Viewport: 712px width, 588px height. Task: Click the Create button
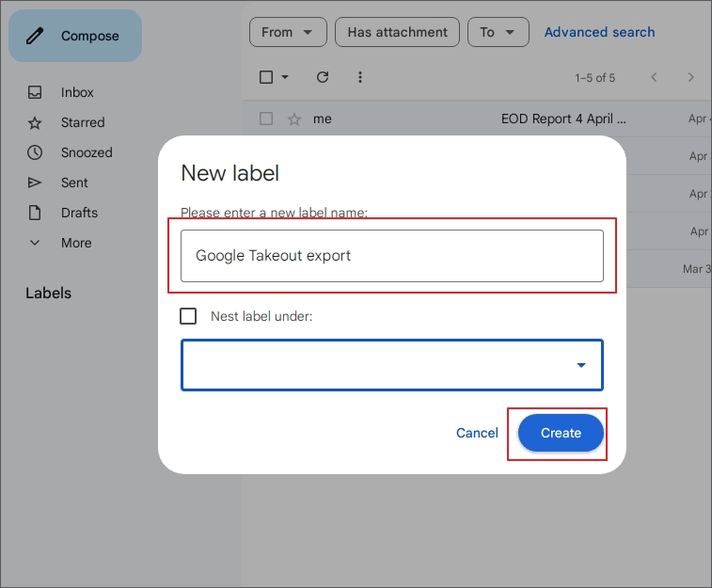click(x=561, y=433)
